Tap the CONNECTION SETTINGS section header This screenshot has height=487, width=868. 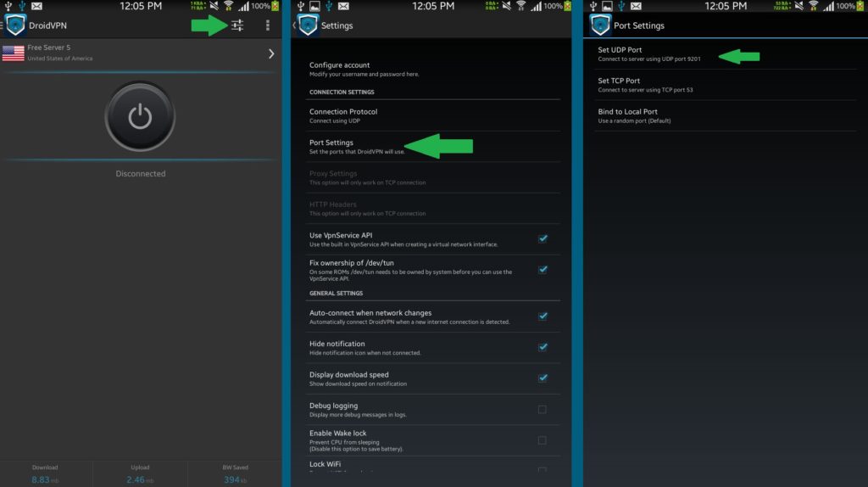(342, 92)
